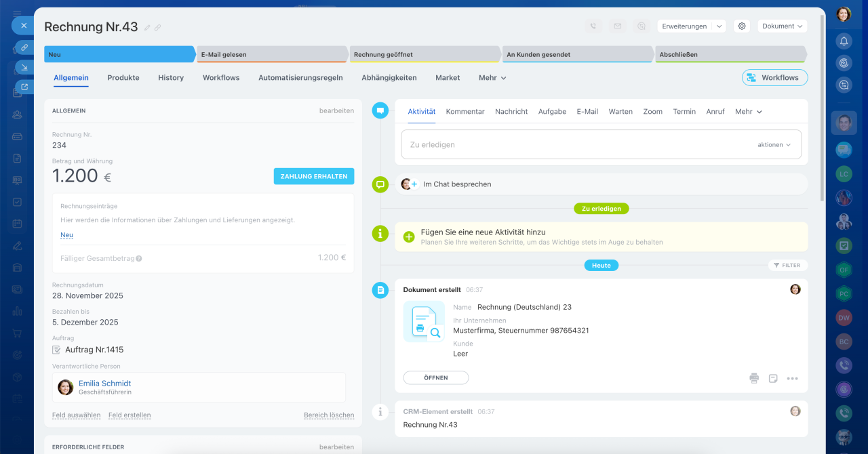Open Auftrag Nr.1415 link
This screenshot has height=454, width=868.
(x=94, y=350)
